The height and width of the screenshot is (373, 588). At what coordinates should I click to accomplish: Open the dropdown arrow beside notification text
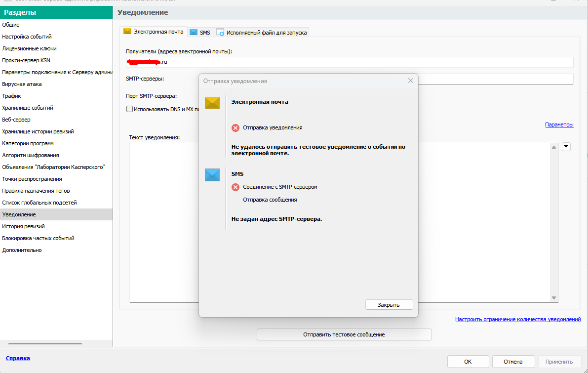pos(566,147)
